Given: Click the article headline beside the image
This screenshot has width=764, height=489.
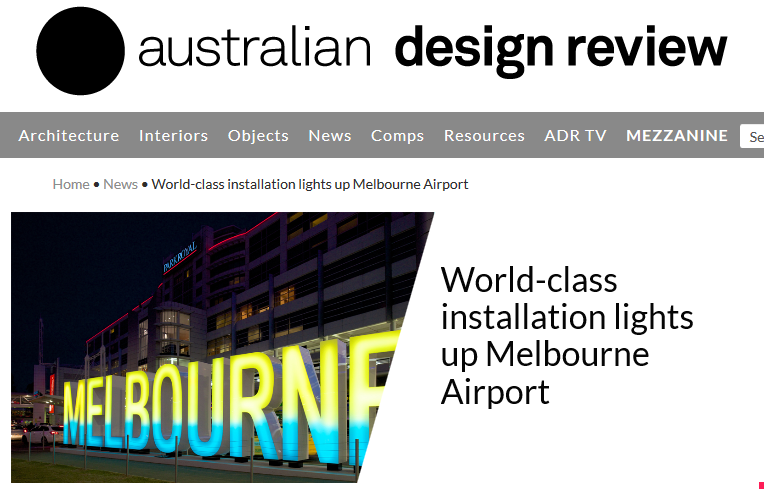Looking at the screenshot, I should click(567, 336).
